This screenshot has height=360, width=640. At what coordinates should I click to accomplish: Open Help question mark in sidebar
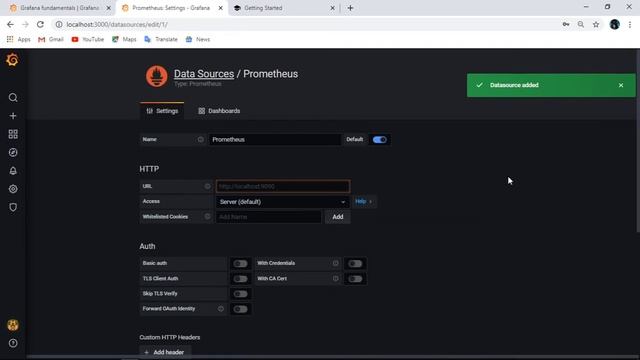pyautogui.click(x=13, y=343)
